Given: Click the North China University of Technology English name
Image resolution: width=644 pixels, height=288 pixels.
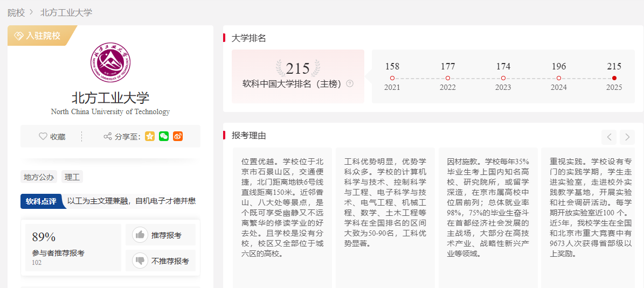Looking at the screenshot, I should [x=110, y=111].
